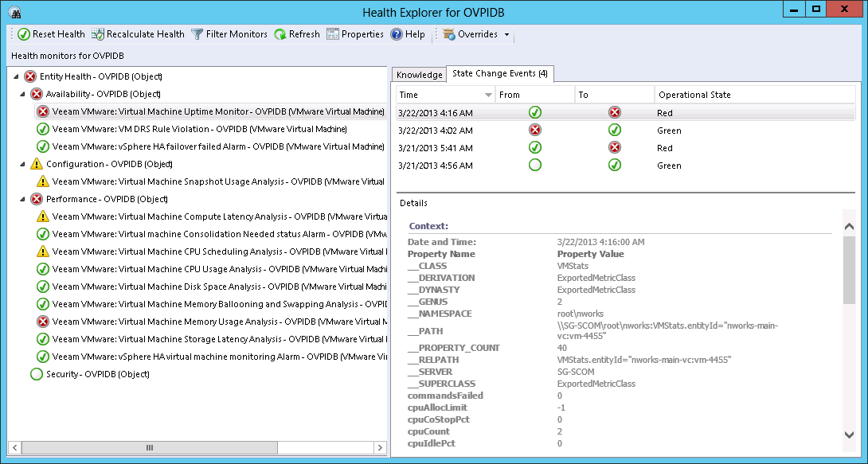Collapse the Performance tree node

(x=24, y=199)
